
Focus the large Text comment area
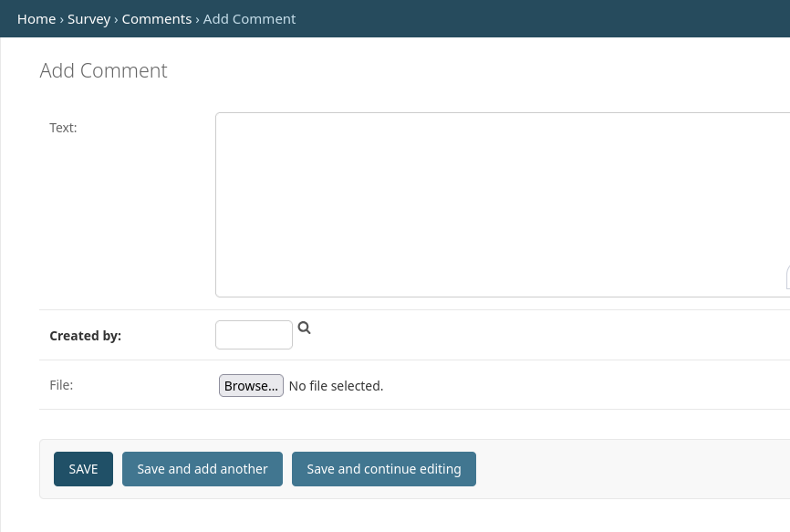(x=503, y=205)
